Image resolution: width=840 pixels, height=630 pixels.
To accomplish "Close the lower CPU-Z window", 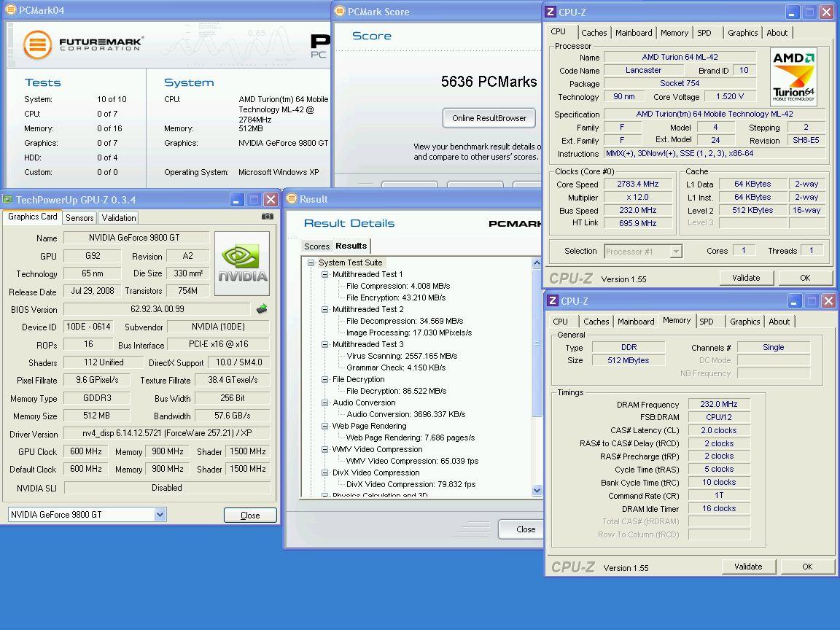I will (x=828, y=300).
